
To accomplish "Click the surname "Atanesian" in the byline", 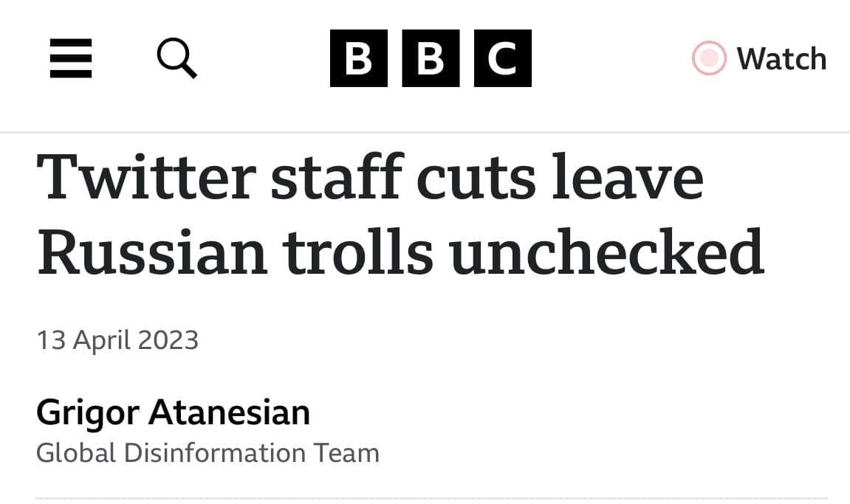I will (x=229, y=412).
